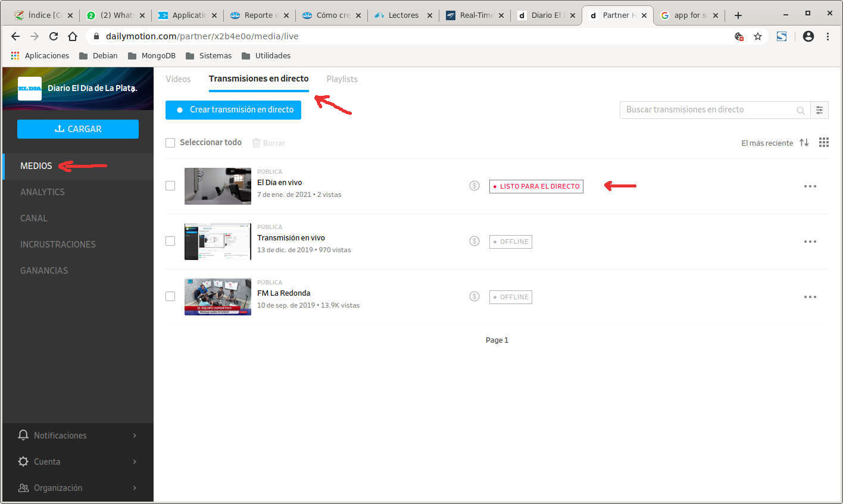Reload the page
Image resolution: width=843 pixels, height=504 pixels.
(x=54, y=36)
